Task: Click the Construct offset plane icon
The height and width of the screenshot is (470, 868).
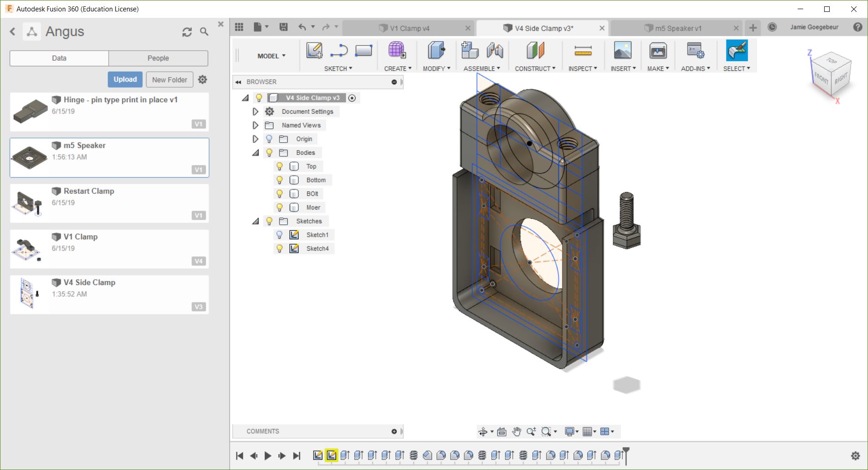Action: [x=535, y=50]
